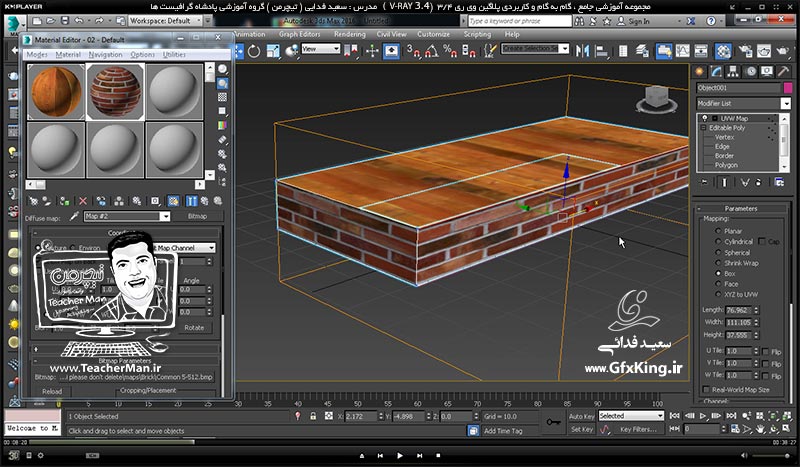Select XYZ to UVW mapping option

(x=718, y=294)
